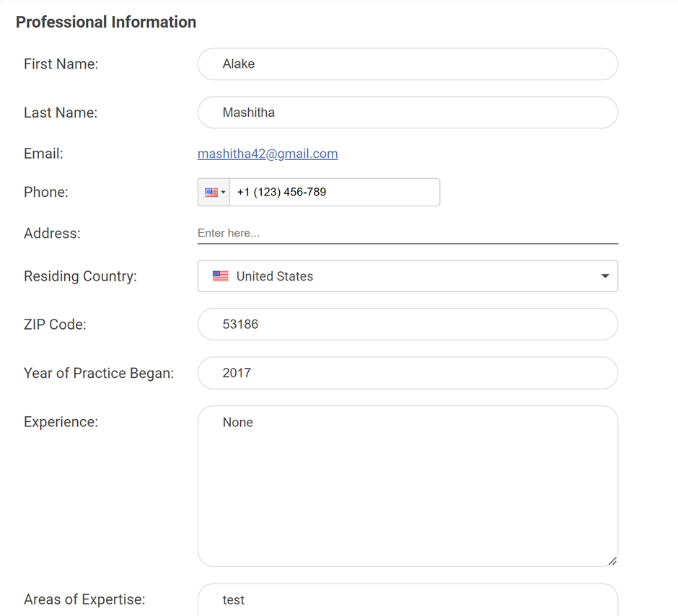
Task: Open country picker beside phone number
Action: (213, 192)
